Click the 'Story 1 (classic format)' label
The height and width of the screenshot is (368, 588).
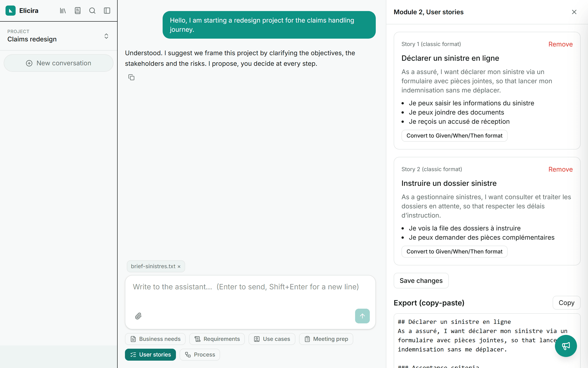[x=431, y=44]
